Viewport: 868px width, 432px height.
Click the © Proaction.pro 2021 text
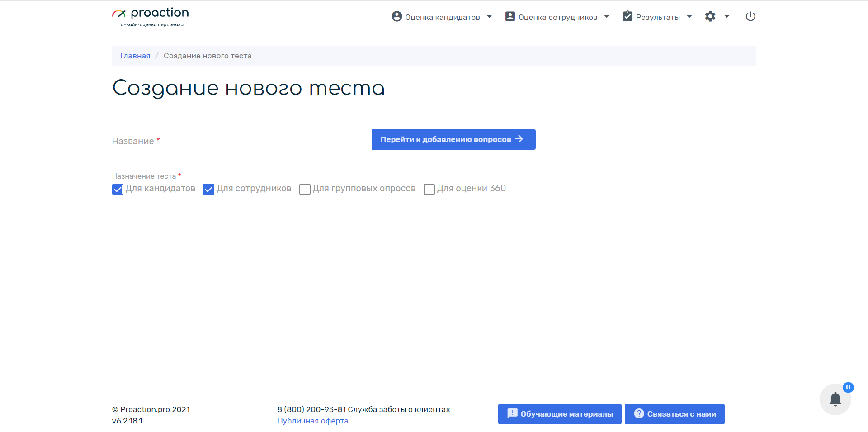pyautogui.click(x=151, y=409)
